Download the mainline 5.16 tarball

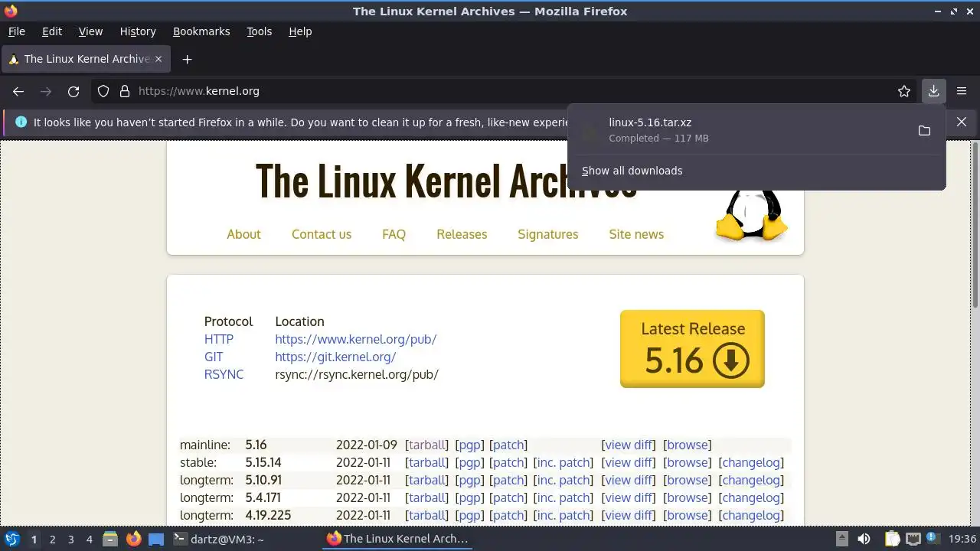click(x=427, y=445)
